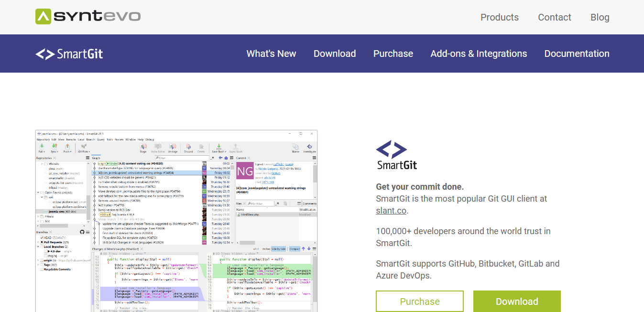Click the Save Stash icon in the SmartGit screenshot

click(x=218, y=147)
